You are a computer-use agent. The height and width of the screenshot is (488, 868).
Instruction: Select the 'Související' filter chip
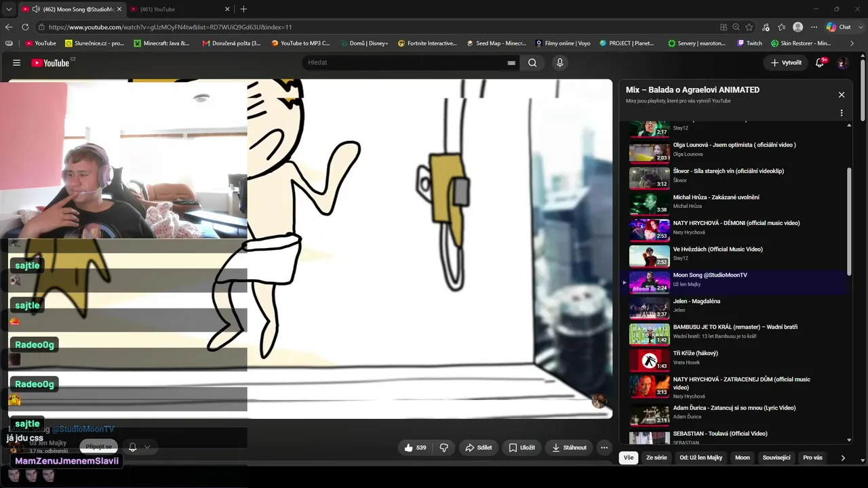(776, 457)
